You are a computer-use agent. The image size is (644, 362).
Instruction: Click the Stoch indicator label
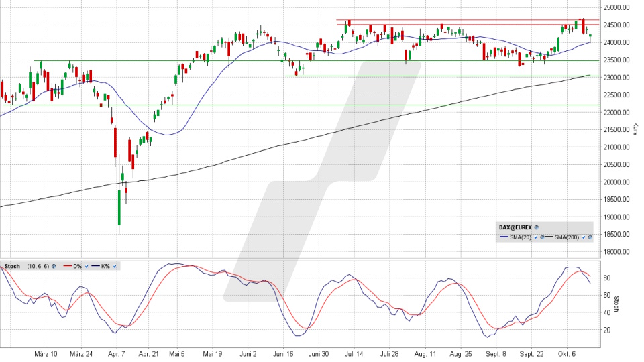pyautogui.click(x=12, y=266)
